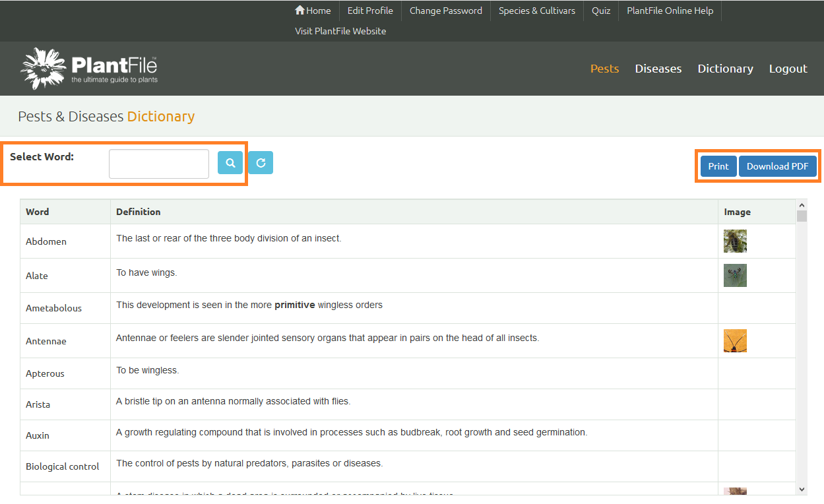Click Logout in the navigation bar
The width and height of the screenshot is (824, 504).
[788, 68]
